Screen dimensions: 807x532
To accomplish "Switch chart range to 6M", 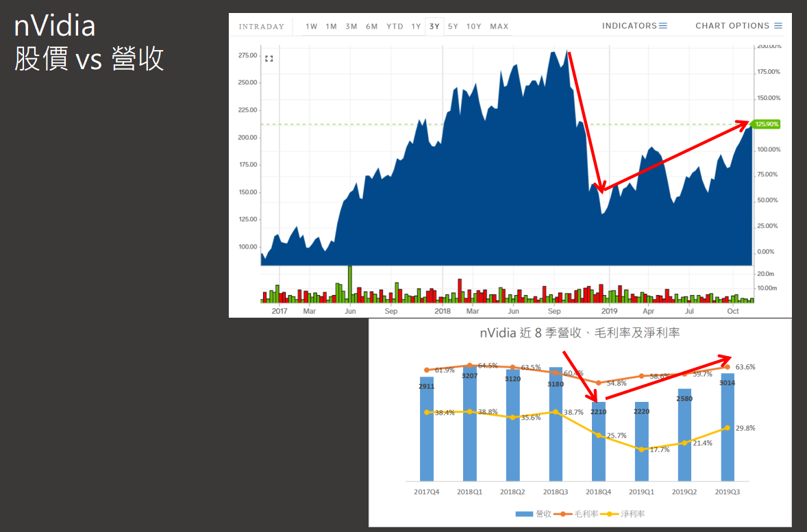I will click(371, 26).
